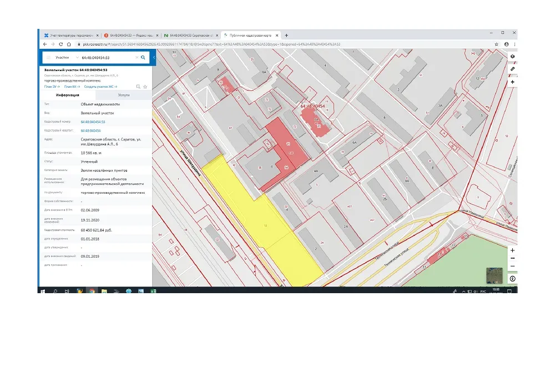The width and height of the screenshot is (555, 392).
Task: Click zoom-to-object icon beside the star
Action: [x=138, y=87]
